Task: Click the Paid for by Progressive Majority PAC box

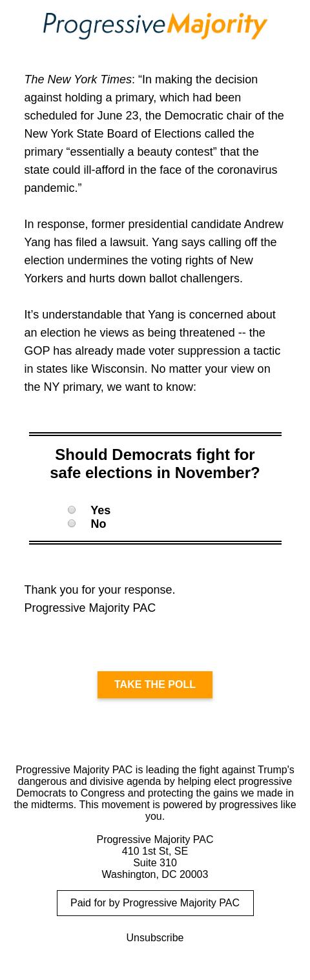Action: [x=155, y=903]
